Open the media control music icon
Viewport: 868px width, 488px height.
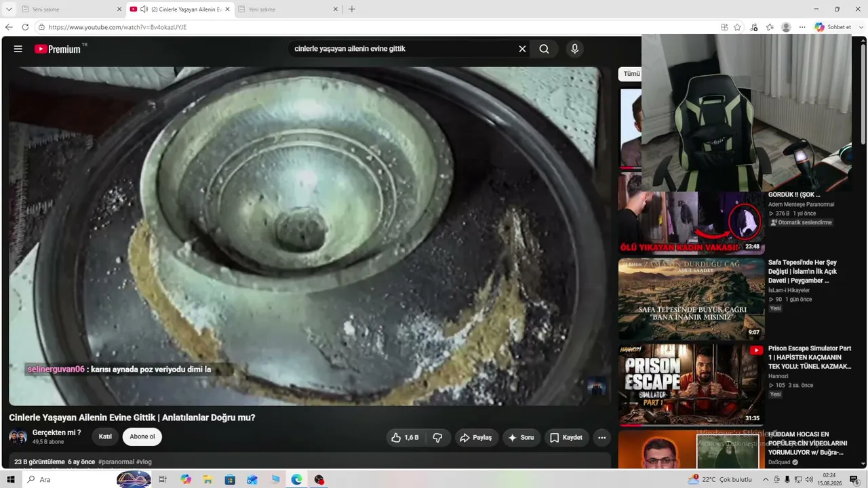click(754, 27)
